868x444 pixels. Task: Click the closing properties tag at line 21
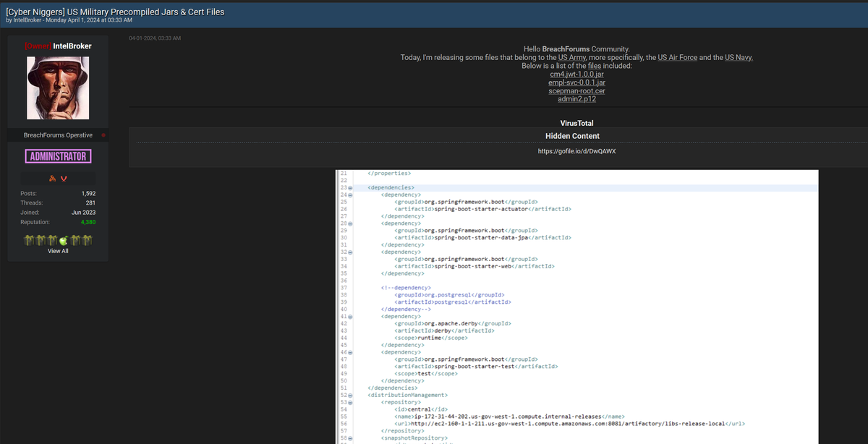(x=390, y=174)
